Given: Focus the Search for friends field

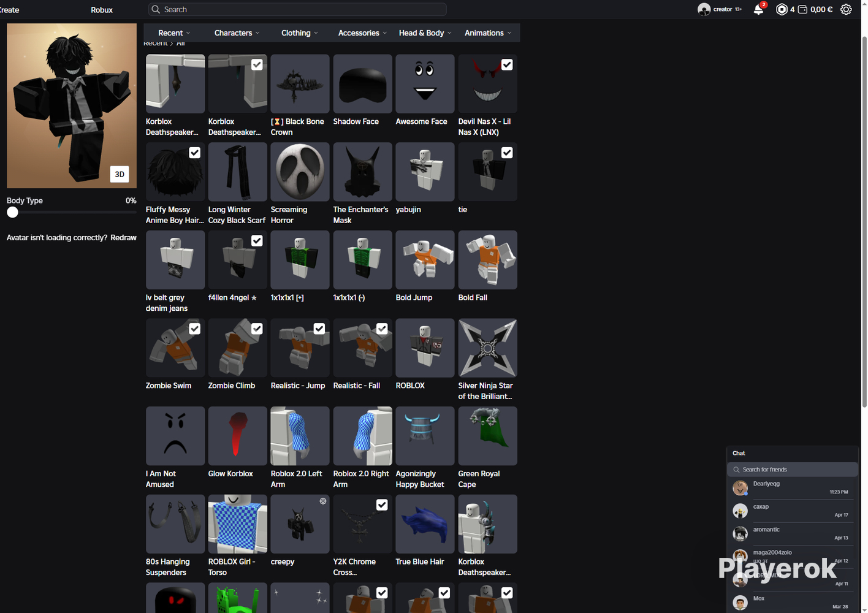Looking at the screenshot, I should (792, 470).
